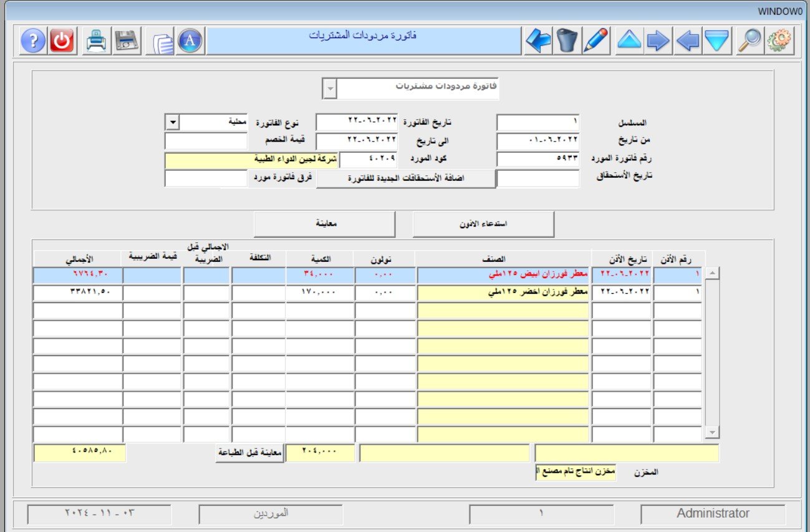Click the قيمة الخصم input field

206,141
